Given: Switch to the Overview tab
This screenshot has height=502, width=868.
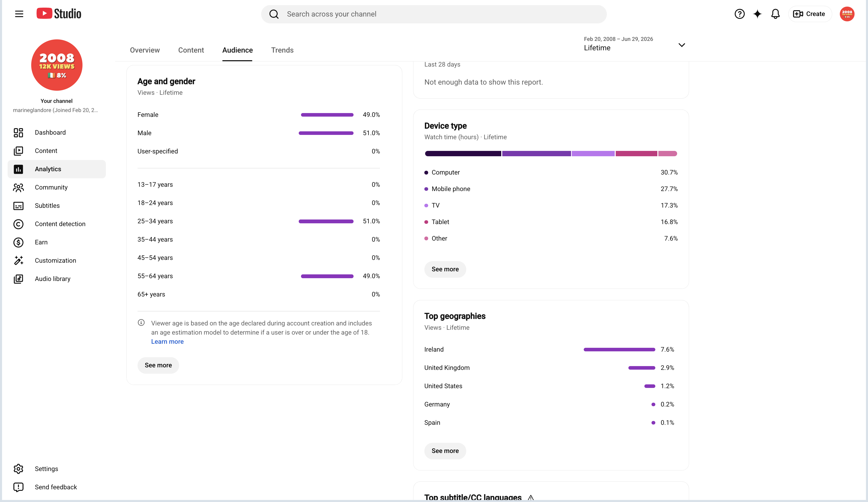Looking at the screenshot, I should 145,50.
